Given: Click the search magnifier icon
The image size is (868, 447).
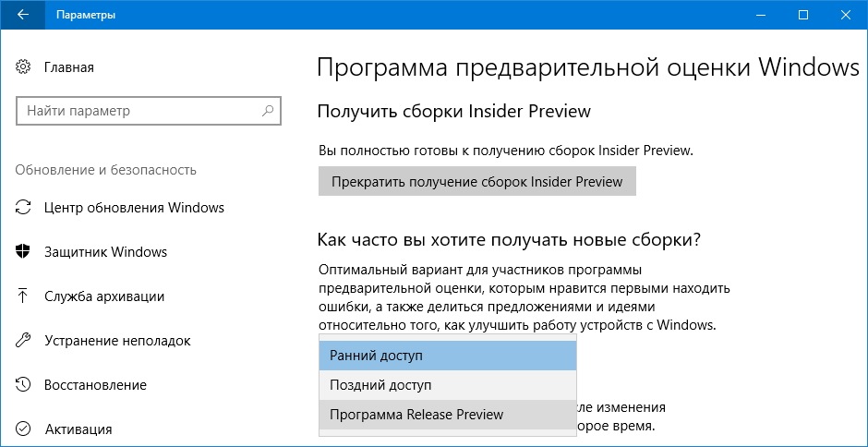Looking at the screenshot, I should tap(268, 110).
